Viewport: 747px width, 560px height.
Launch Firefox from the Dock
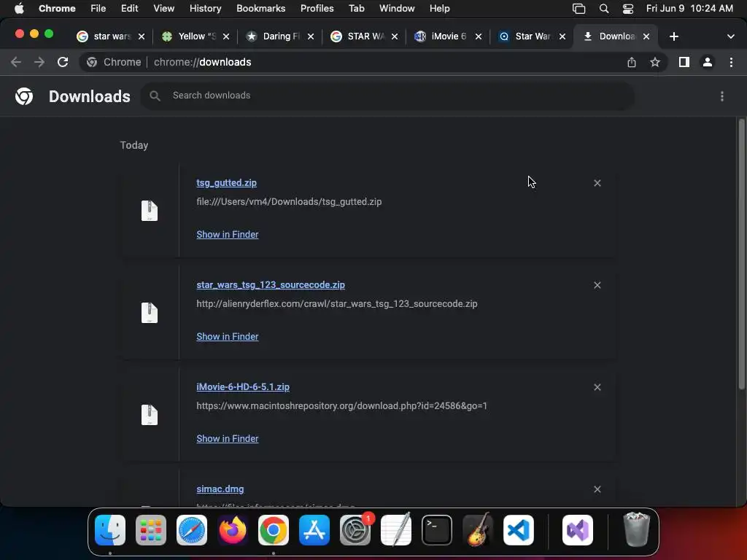233,530
